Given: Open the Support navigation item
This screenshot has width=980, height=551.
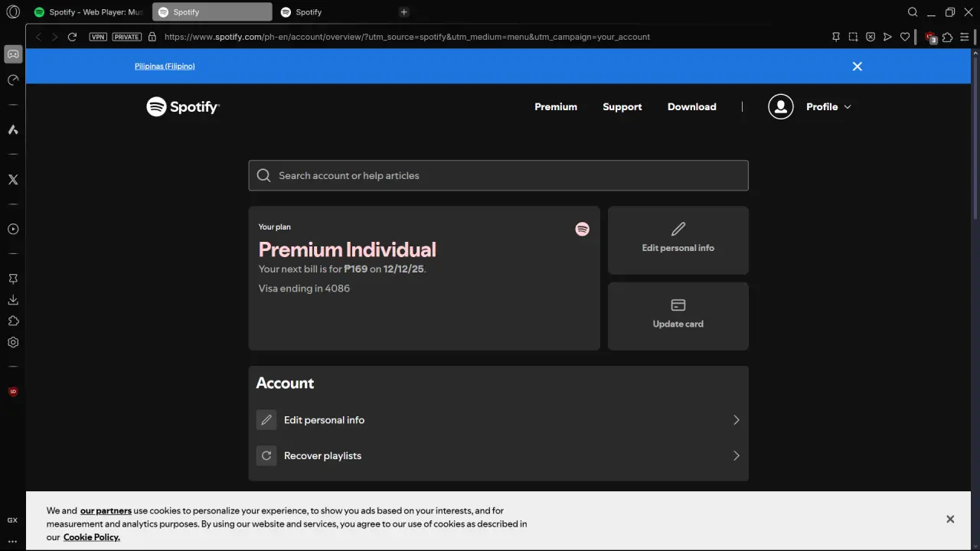Looking at the screenshot, I should 622,107.
